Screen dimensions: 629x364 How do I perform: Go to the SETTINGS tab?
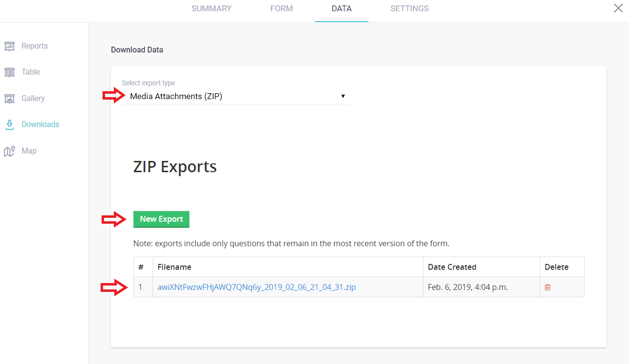[x=409, y=9]
